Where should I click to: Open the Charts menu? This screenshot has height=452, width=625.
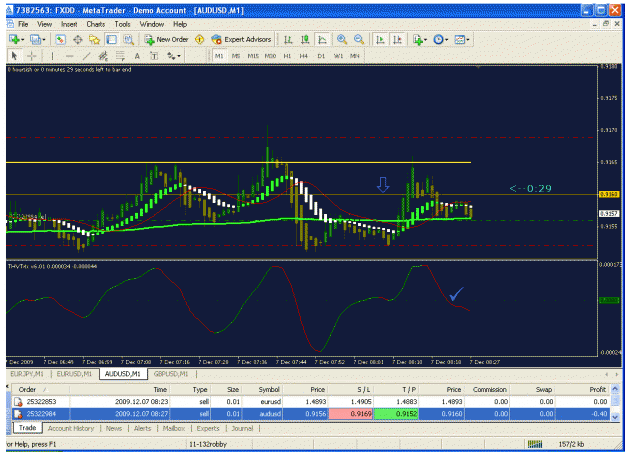[x=96, y=24]
